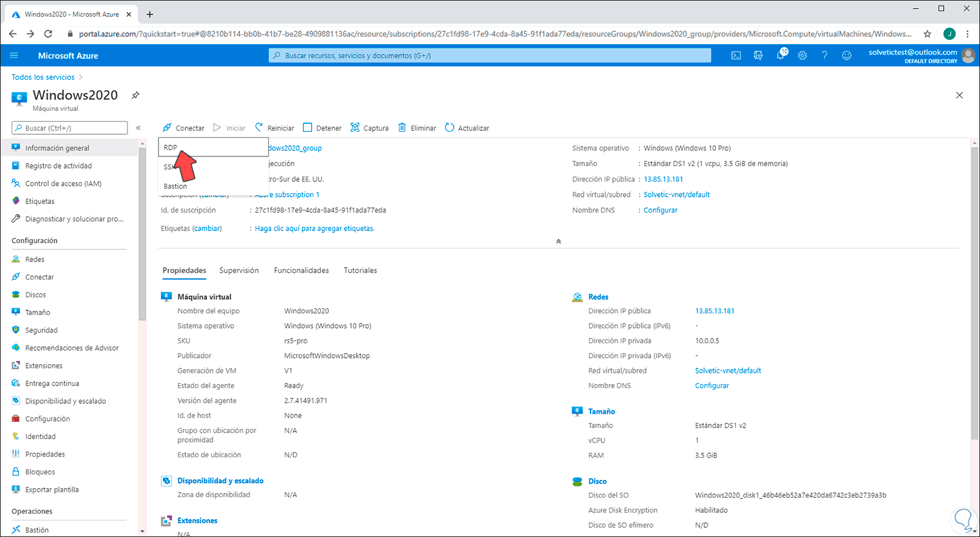This screenshot has height=537, width=980.
Task: Click the cambiar link beside Etiquetas
Action: [x=207, y=229]
